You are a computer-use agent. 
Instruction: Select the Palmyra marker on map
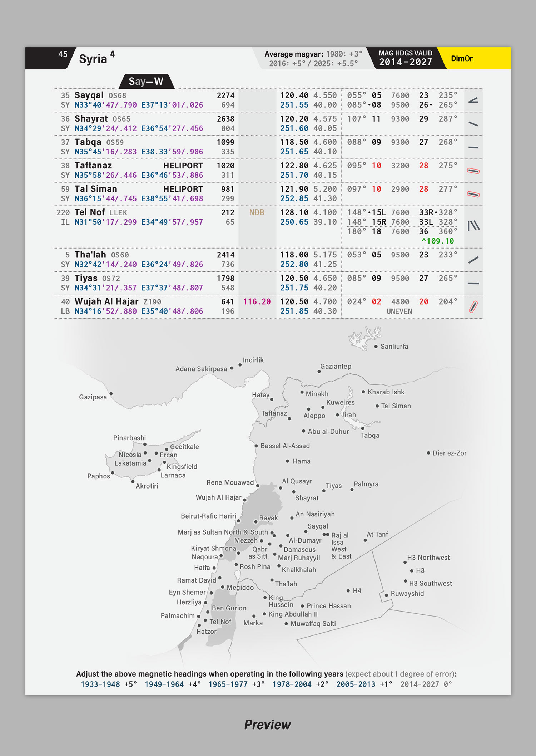[x=352, y=489]
